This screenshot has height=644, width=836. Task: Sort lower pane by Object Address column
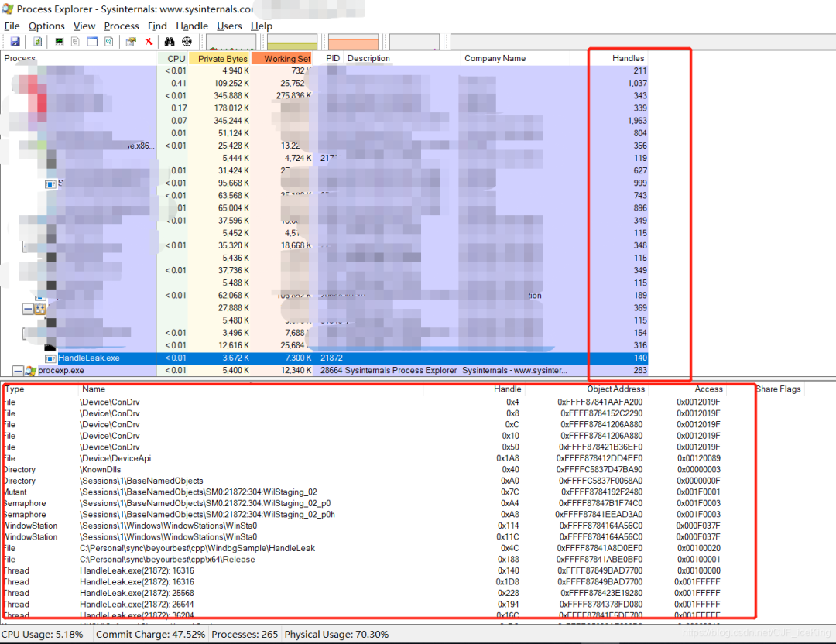(586, 389)
